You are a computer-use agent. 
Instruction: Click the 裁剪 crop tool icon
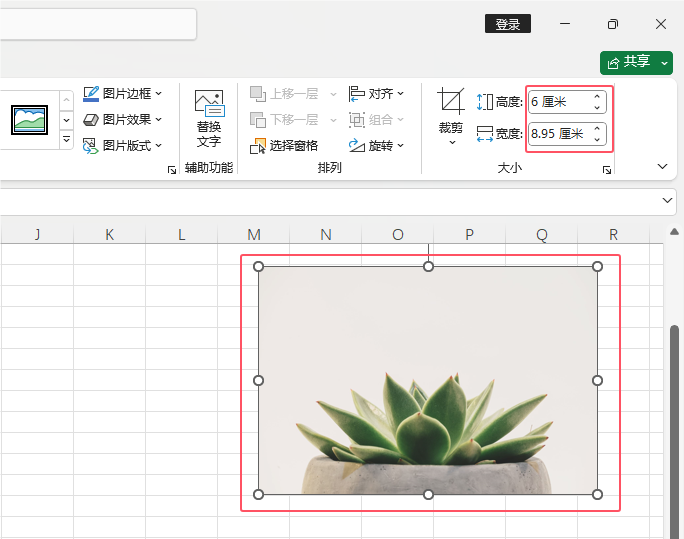(x=451, y=101)
